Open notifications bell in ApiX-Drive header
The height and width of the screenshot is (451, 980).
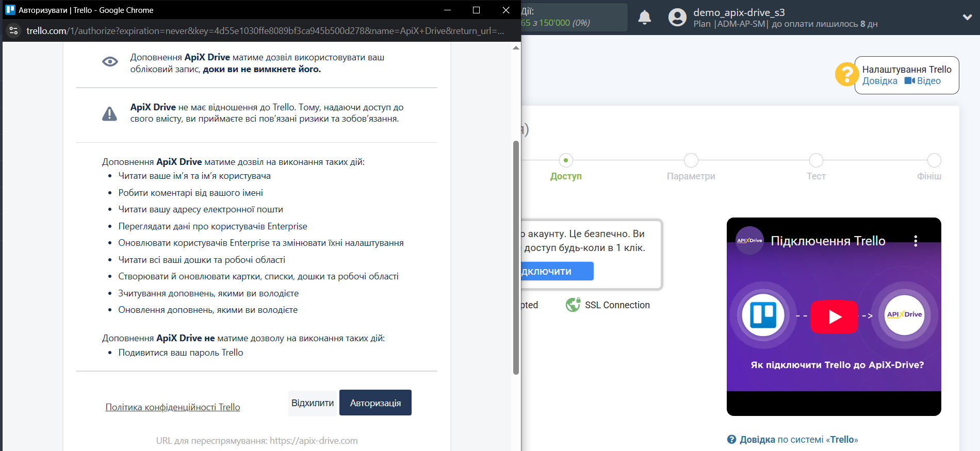pos(645,18)
